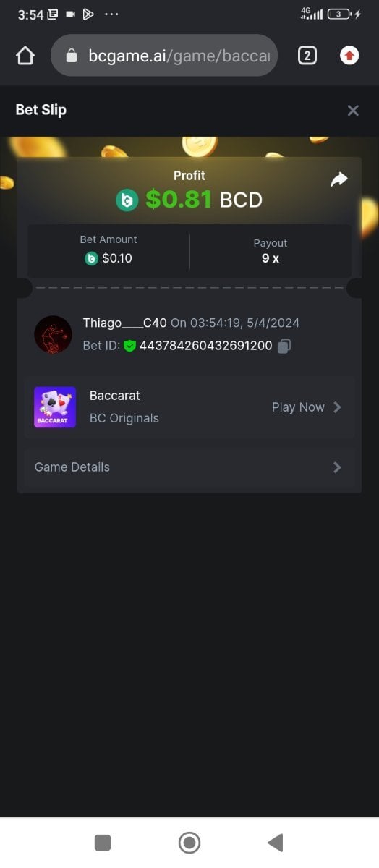The height and width of the screenshot is (868, 379).
Task: Open the browser tab switcher showing 2
Action: point(307,56)
